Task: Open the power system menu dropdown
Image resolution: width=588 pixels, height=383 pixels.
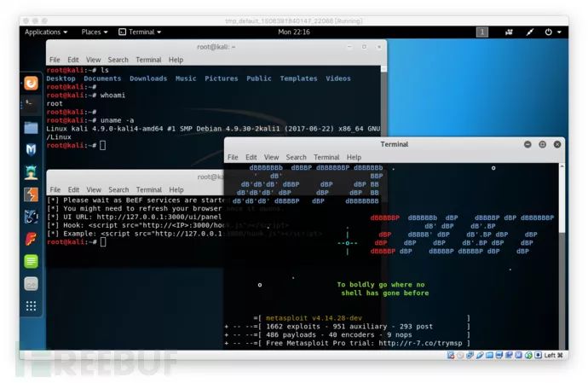Action: (553, 32)
